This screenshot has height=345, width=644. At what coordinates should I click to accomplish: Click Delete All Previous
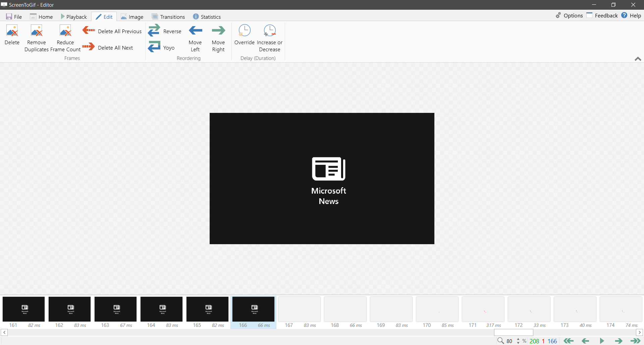(112, 31)
